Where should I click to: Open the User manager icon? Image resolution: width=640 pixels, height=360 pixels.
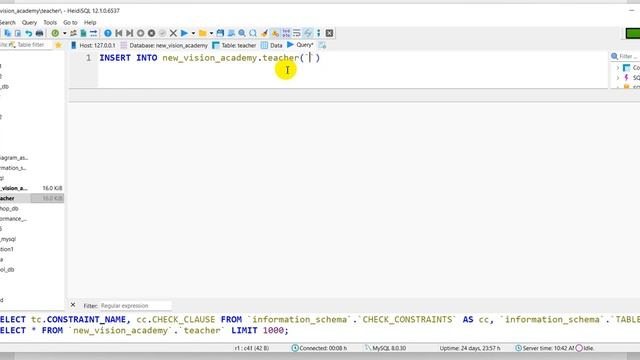coord(73,33)
